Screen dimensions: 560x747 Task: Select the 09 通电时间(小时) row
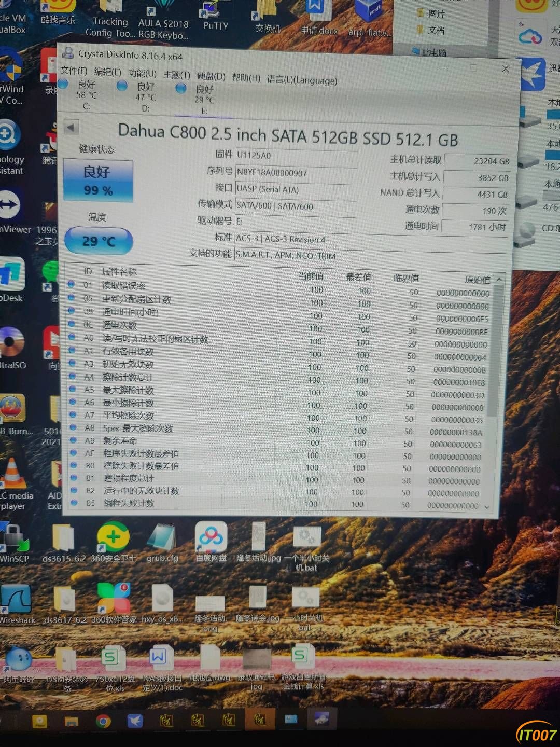(279, 314)
